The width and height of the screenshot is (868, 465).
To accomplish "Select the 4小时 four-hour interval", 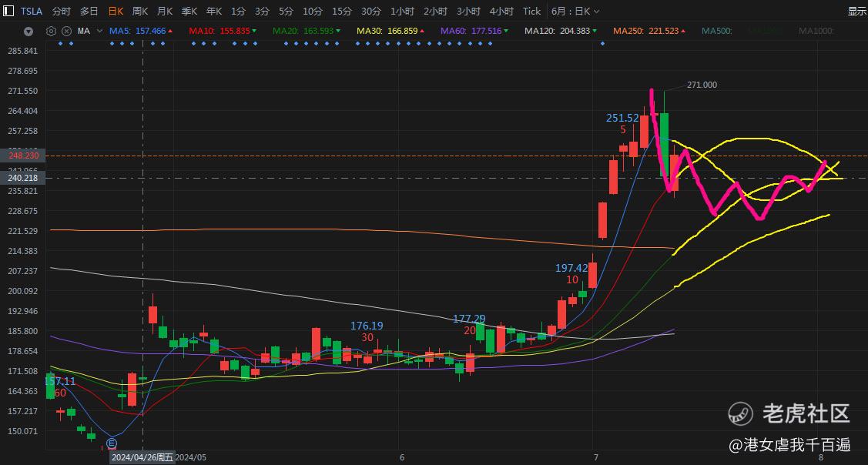I will point(501,11).
